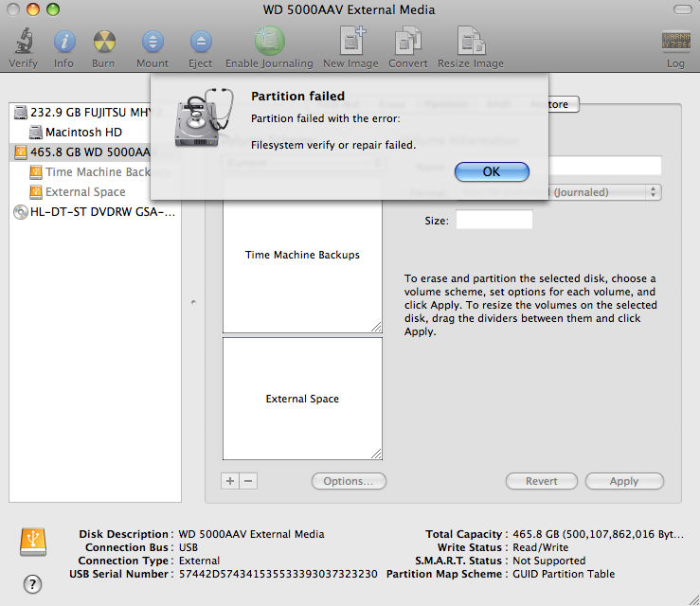Screen dimensions: 700x606
Task: Eject the disk using the Eject icon
Action: [x=201, y=41]
